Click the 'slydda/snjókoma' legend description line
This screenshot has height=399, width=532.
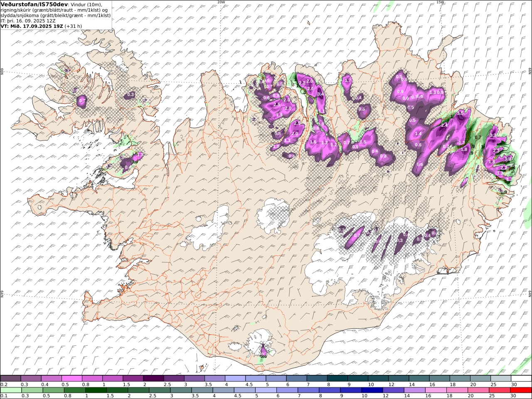coord(56,15)
